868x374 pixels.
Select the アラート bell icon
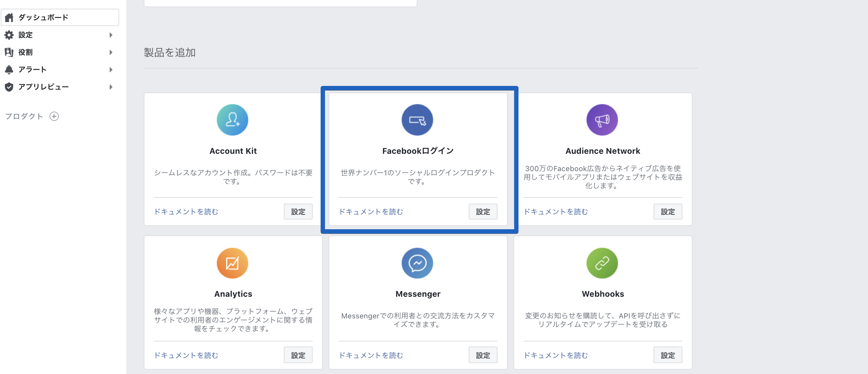tap(9, 69)
